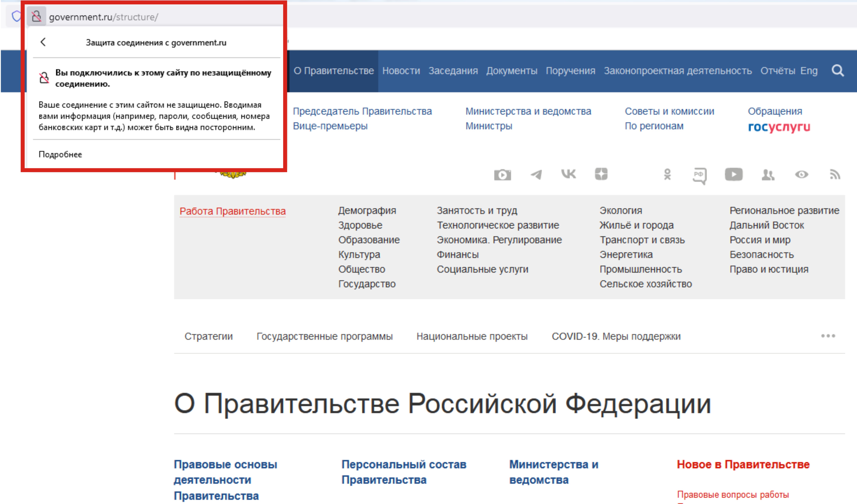
Task: Follow the Министры link
Action: (x=489, y=126)
